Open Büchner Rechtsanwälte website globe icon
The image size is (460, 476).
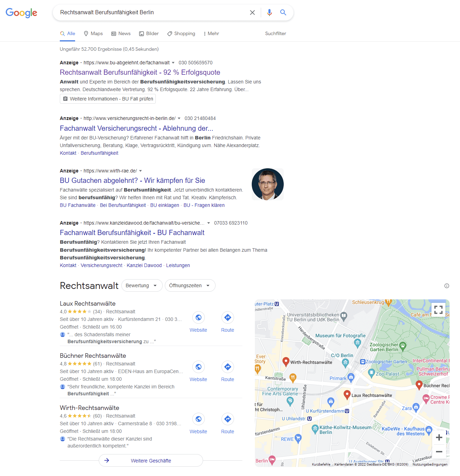199,367
